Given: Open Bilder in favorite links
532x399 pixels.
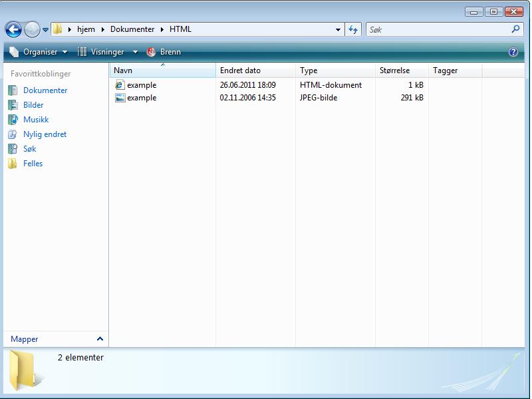Looking at the screenshot, I should [33, 105].
